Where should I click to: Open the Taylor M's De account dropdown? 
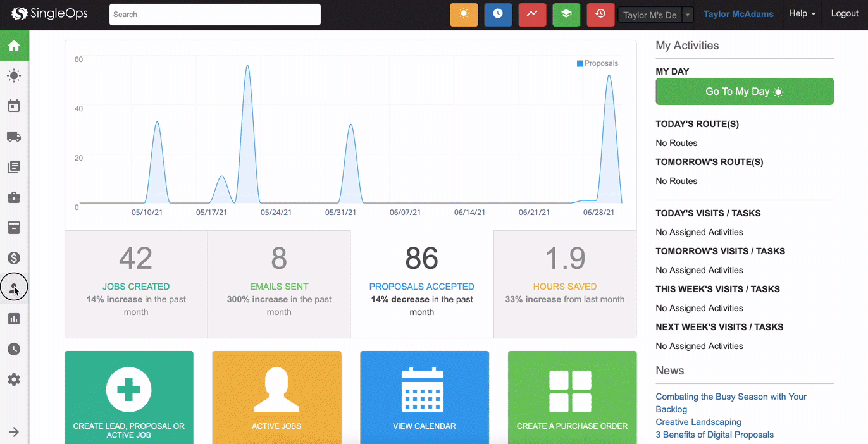click(x=655, y=15)
